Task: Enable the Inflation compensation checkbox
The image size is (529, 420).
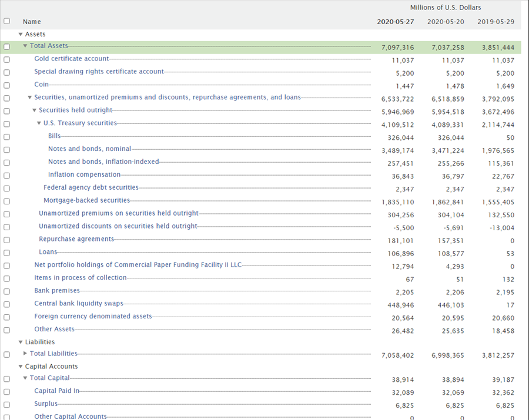Action: click(x=6, y=176)
